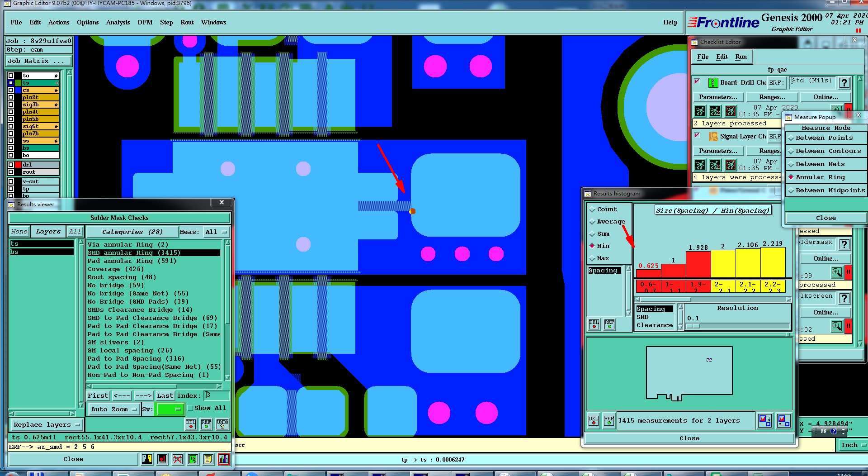Click second run icon under Board-Drill Check
This screenshot has width=868, height=476.
point(715,111)
